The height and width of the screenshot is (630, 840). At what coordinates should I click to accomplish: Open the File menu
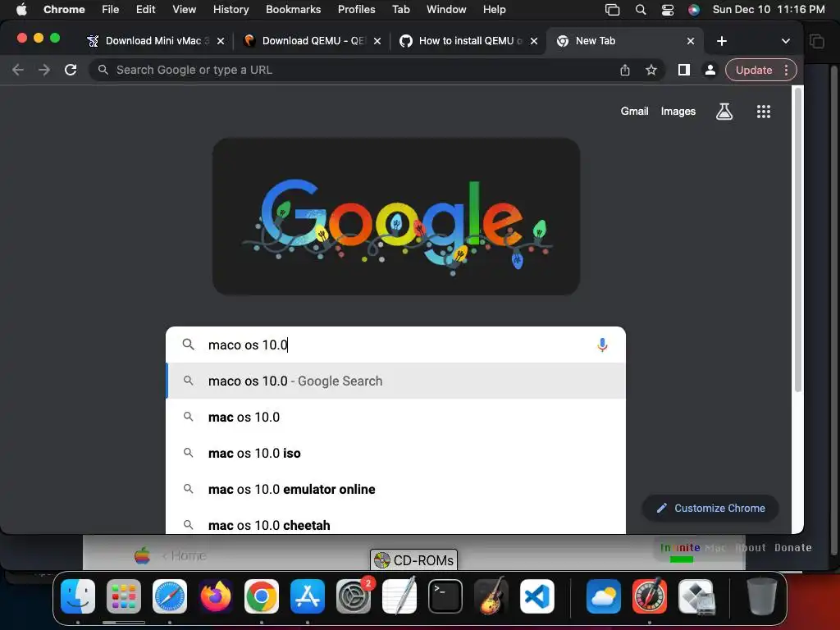[111, 9]
